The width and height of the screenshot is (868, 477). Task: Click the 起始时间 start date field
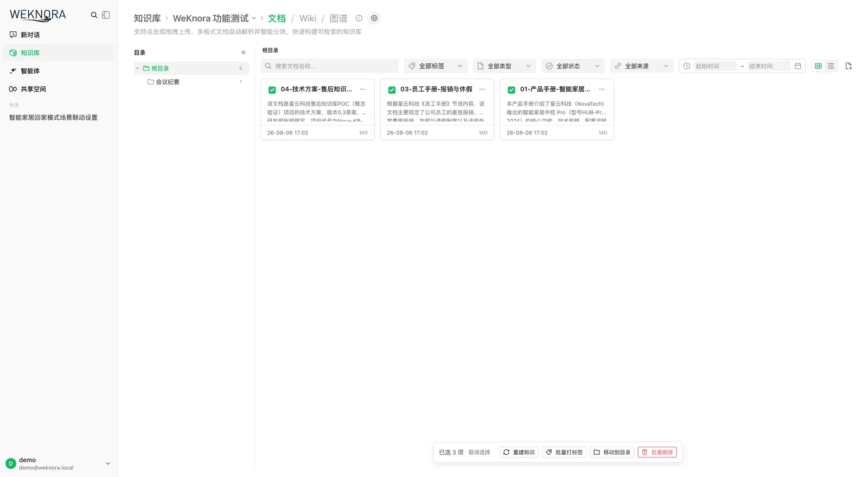[x=715, y=66]
